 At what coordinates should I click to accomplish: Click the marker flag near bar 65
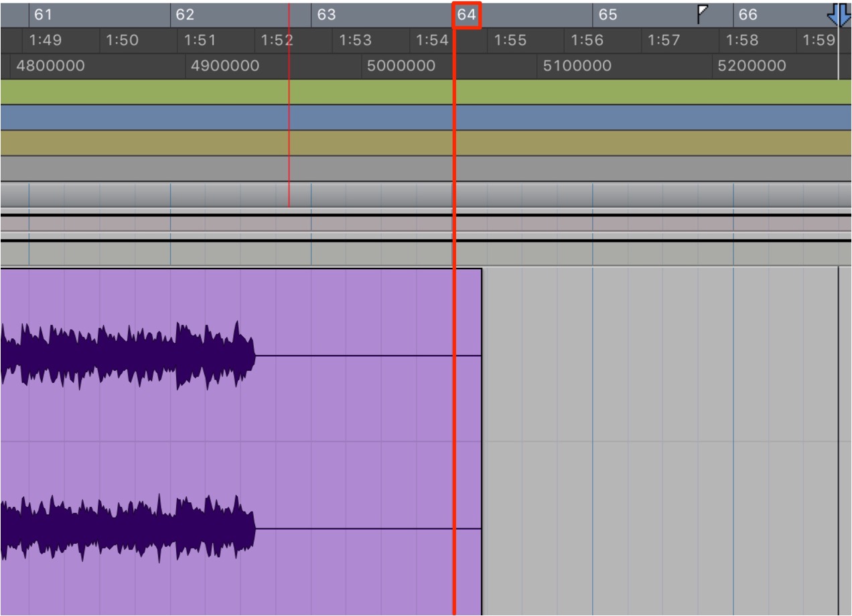[703, 13]
